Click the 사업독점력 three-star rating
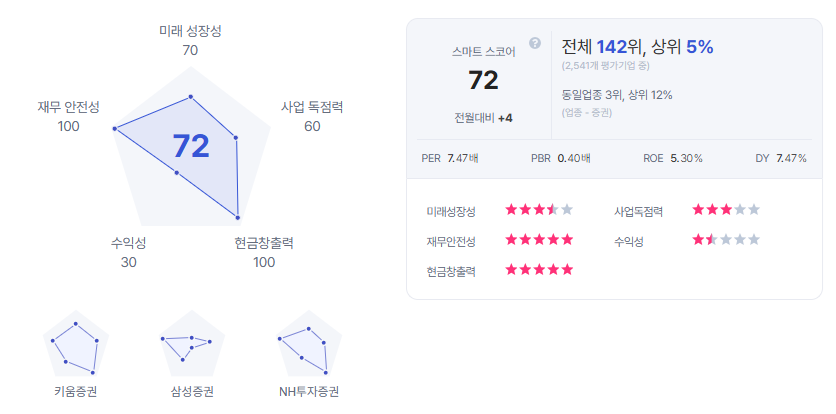 [x=726, y=210]
